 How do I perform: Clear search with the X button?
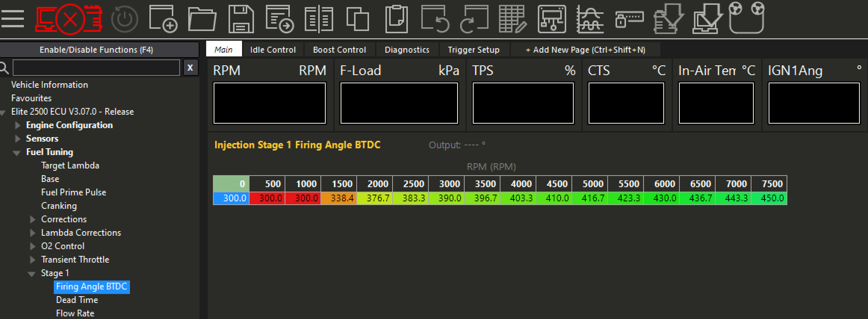[190, 68]
